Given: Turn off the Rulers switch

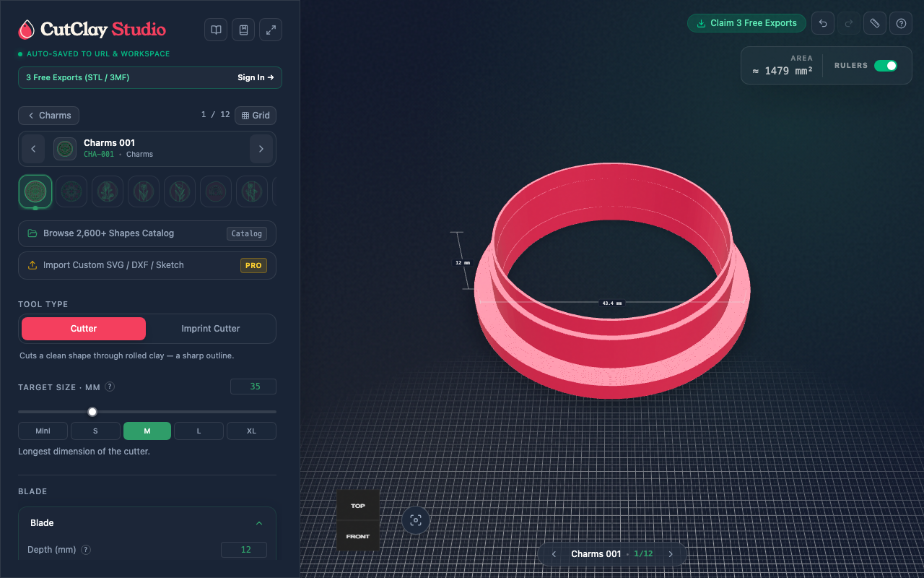Looking at the screenshot, I should coord(886,66).
